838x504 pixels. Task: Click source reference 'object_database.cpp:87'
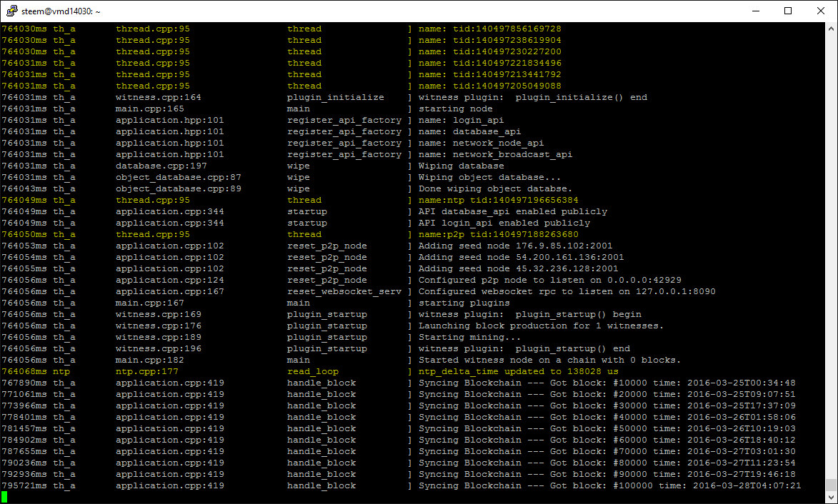click(x=179, y=177)
